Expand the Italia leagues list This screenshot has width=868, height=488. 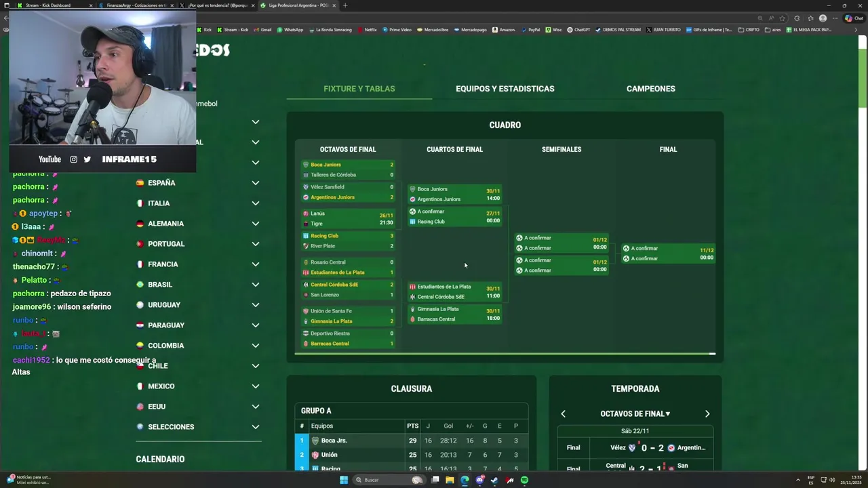(256, 203)
